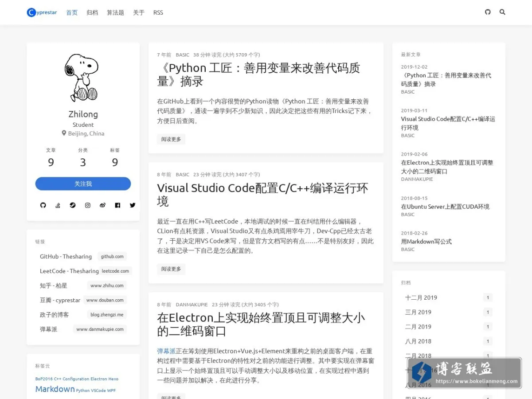The height and width of the screenshot is (399, 532).
Task: Select the VSCode tag
Action: tap(98, 391)
